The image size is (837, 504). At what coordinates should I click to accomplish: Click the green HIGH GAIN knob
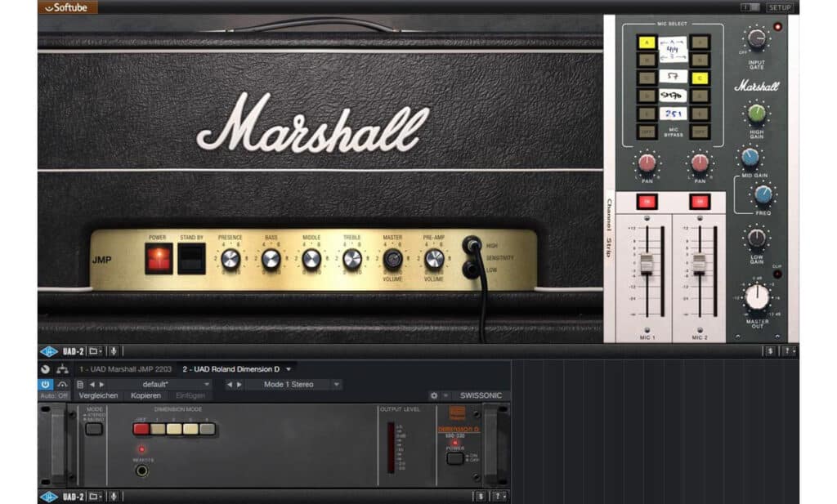[756, 114]
